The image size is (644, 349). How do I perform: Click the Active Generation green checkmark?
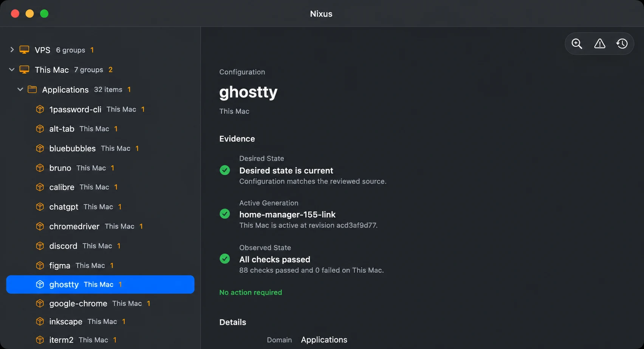(x=224, y=214)
